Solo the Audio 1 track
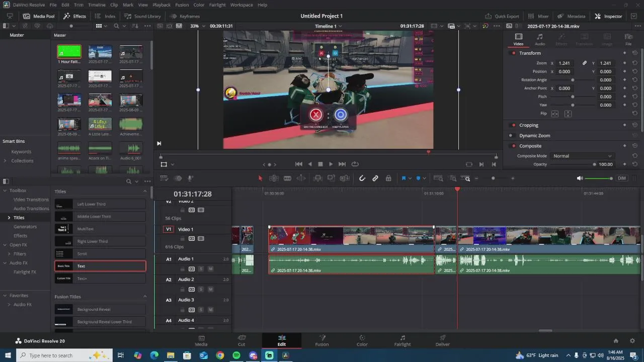This screenshot has width=644, height=362. 201,269
